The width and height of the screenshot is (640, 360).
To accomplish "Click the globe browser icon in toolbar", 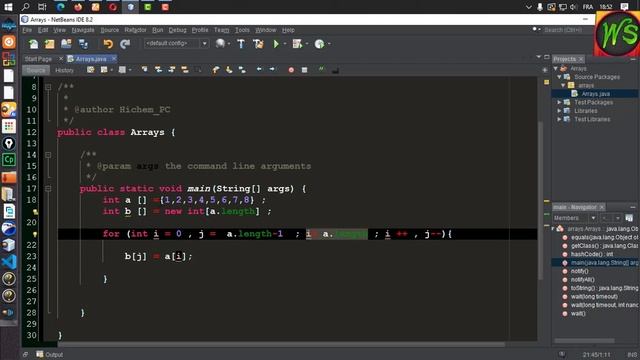I will tap(220, 43).
